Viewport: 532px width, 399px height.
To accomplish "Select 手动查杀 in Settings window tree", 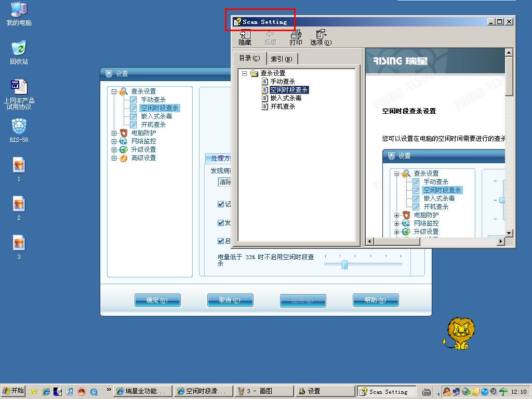I will tap(153, 100).
